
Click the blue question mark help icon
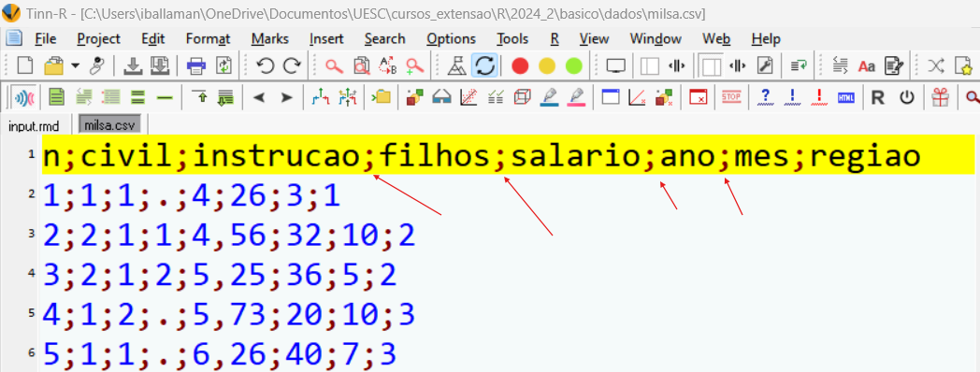click(766, 97)
